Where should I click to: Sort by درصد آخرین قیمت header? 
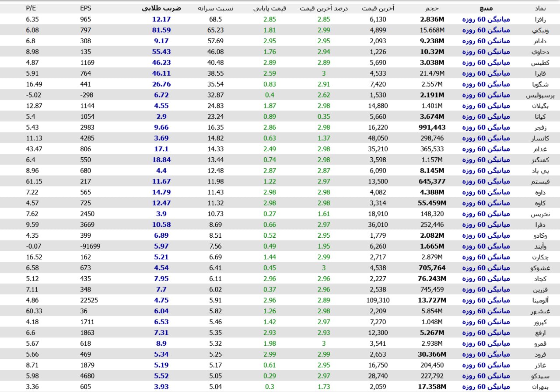[323, 8]
